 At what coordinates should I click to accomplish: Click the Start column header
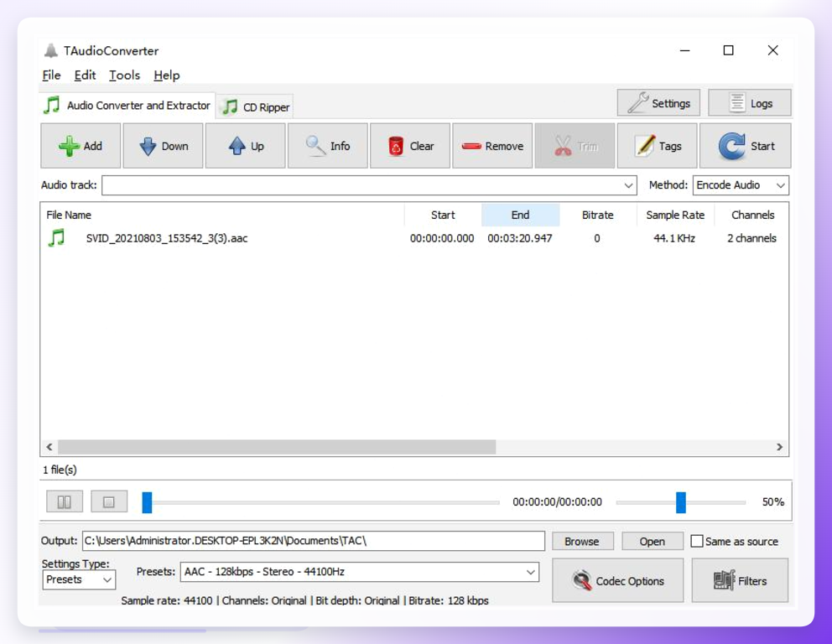coord(443,215)
